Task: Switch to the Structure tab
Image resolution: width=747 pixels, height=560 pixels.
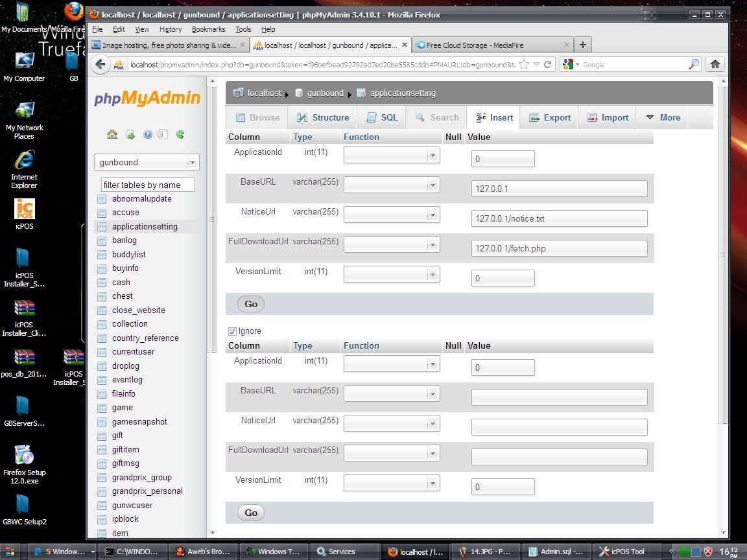Action: 323,118
